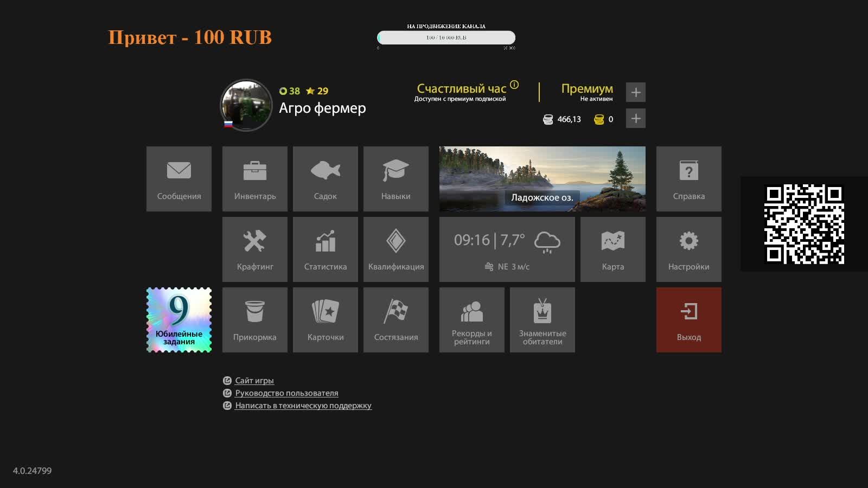Click the gold coins balance 0
Image resolution: width=868 pixels, height=488 pixels.
click(x=604, y=119)
